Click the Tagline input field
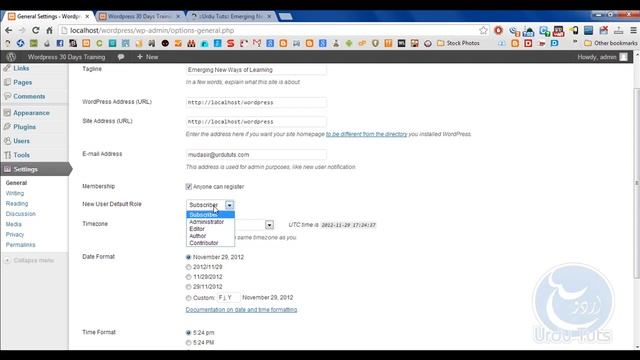This screenshot has height=360, width=640. click(x=256, y=70)
